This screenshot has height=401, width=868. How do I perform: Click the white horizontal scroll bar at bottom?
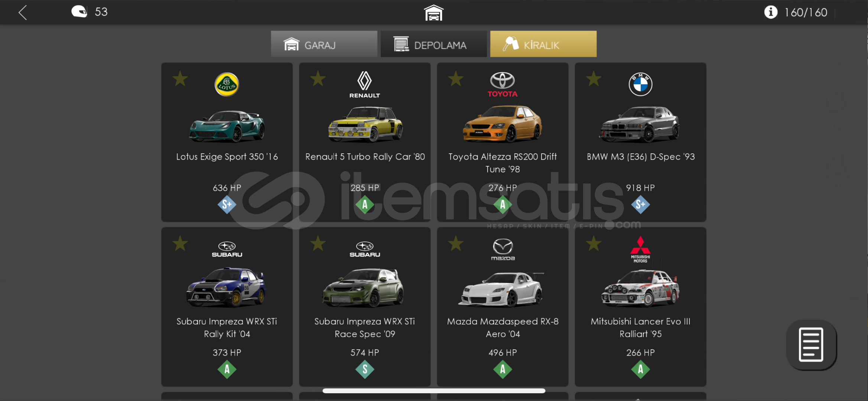[434, 391]
